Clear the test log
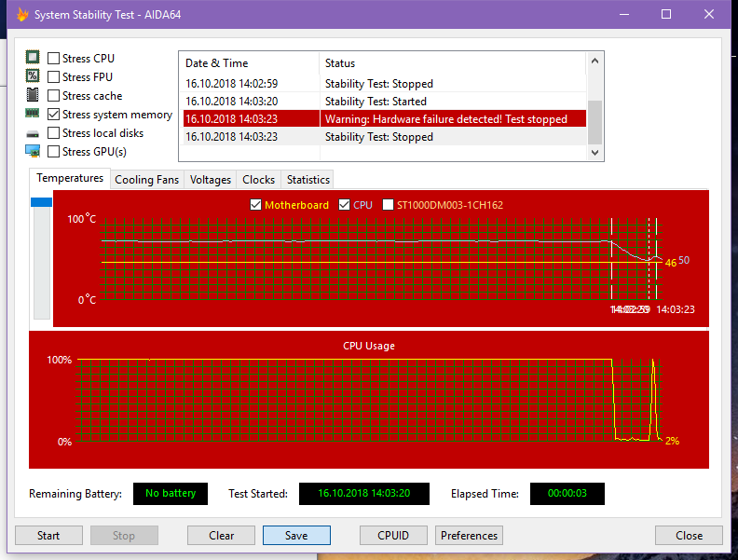The height and width of the screenshot is (560, 738). click(x=221, y=536)
